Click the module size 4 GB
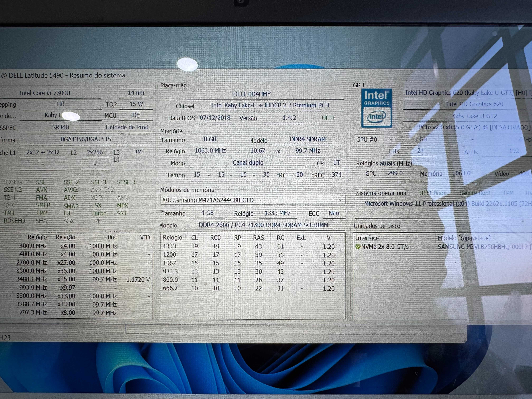The height and width of the screenshot is (399, 532). pyautogui.click(x=207, y=213)
